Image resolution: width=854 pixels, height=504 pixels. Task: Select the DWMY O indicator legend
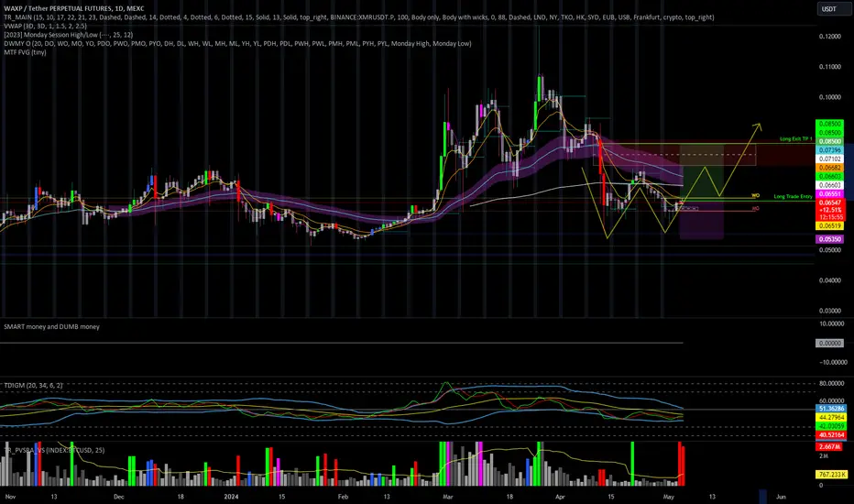(x=237, y=43)
